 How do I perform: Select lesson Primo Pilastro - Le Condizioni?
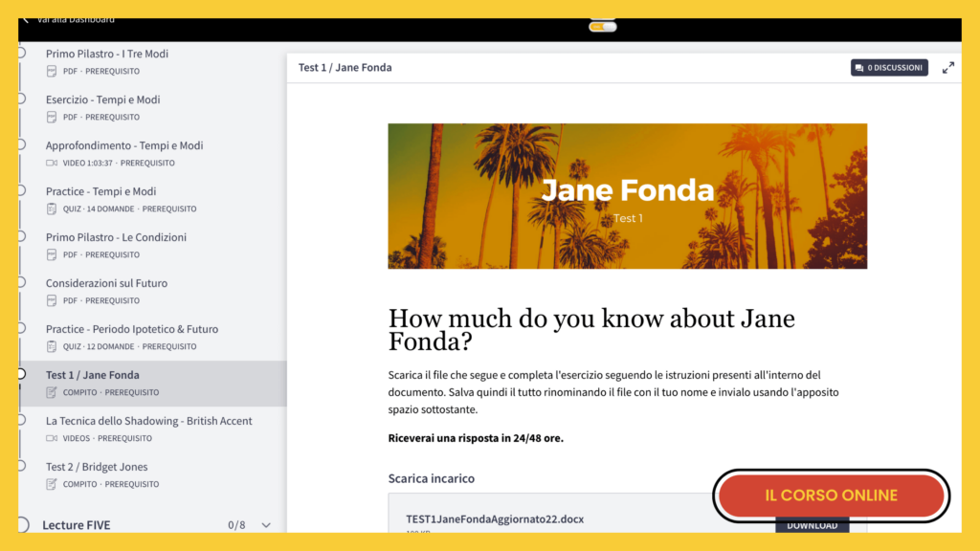[x=116, y=237]
